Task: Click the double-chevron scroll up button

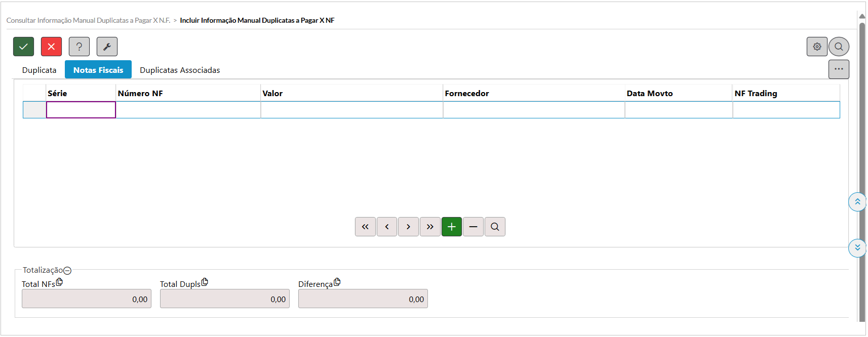Action: (x=857, y=202)
